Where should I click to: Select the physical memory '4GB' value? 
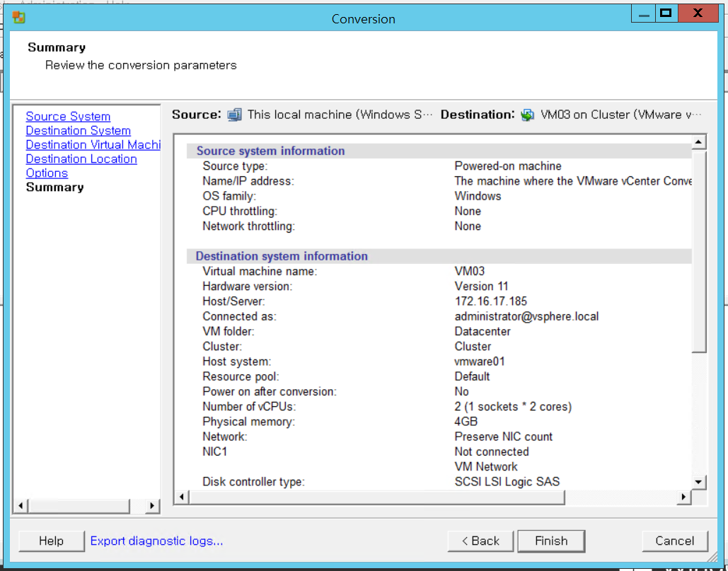[x=466, y=422]
